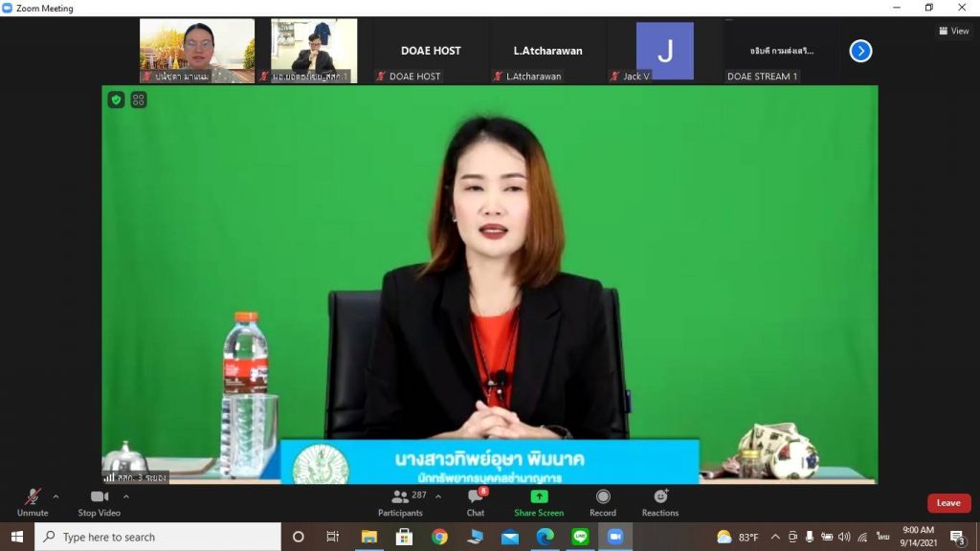Toggle Stop Video camera button
This screenshot has width=980, height=551.
tap(100, 502)
